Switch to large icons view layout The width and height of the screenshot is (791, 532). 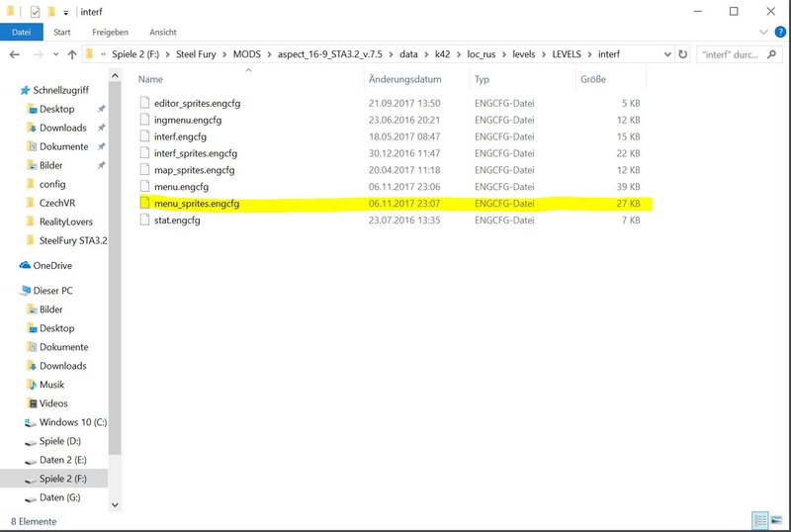tap(776, 520)
